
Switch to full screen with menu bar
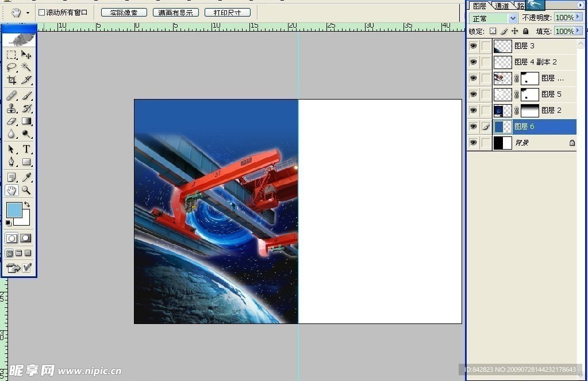coord(19,253)
